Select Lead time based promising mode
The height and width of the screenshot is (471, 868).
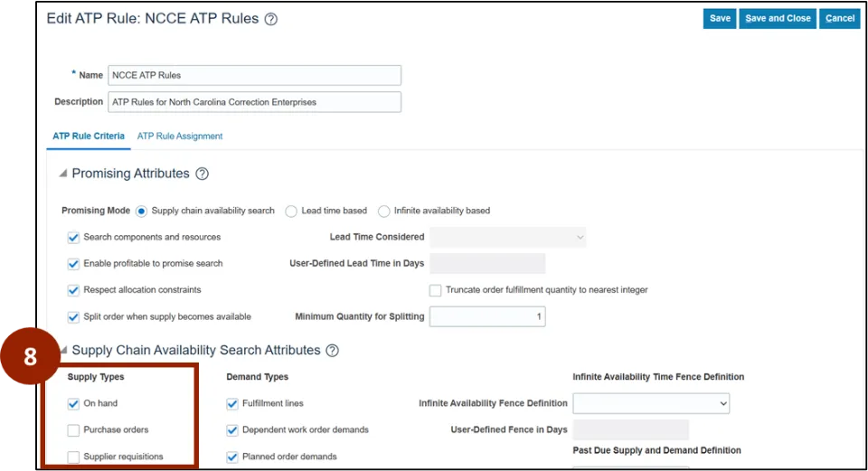pos(291,212)
